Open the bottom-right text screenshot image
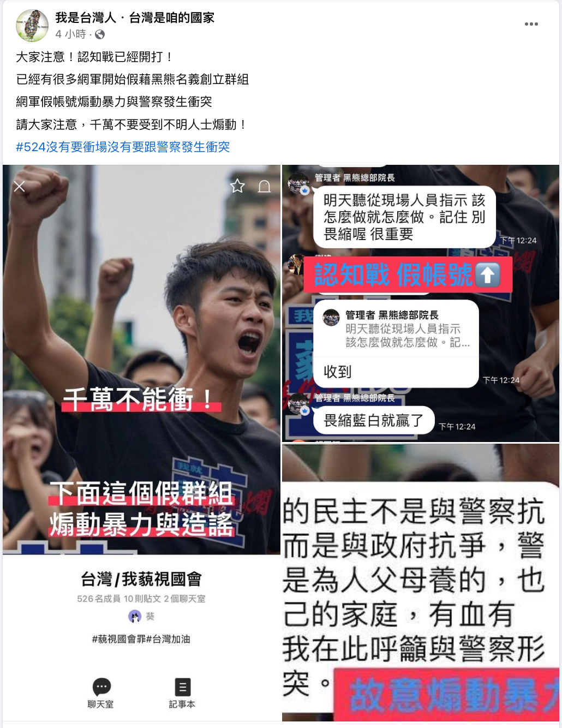This screenshot has width=562, height=728. (421, 582)
